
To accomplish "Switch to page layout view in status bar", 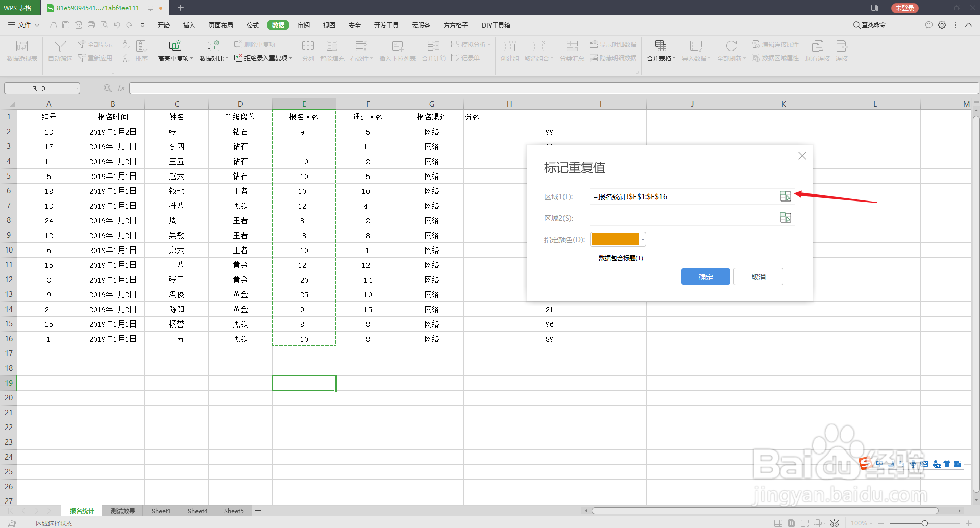I will click(x=791, y=523).
